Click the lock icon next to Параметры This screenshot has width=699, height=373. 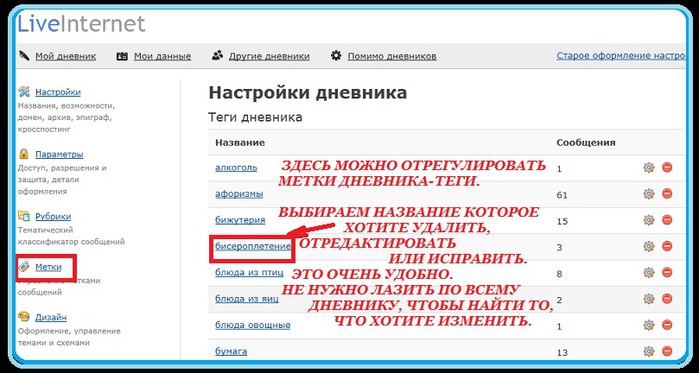24,154
